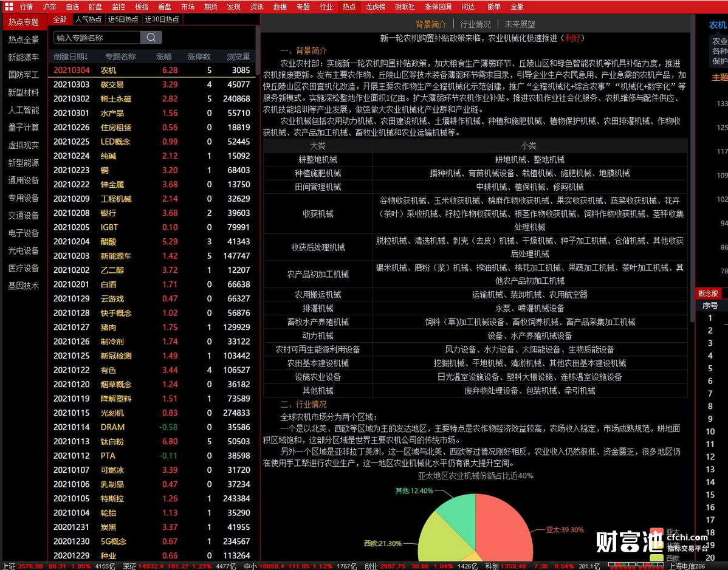Select the 人气热点 tab
Image resolution: width=728 pixels, height=570 pixels.
pos(88,19)
